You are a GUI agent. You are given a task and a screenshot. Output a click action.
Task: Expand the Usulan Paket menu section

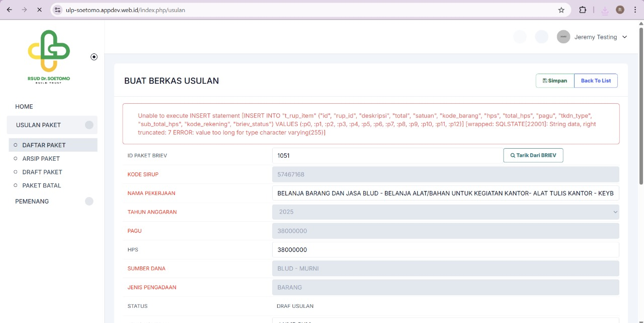(52, 125)
